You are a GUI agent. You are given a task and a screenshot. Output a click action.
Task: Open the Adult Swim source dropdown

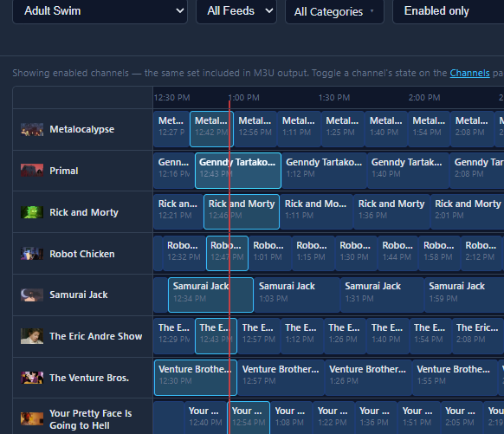coord(100,11)
